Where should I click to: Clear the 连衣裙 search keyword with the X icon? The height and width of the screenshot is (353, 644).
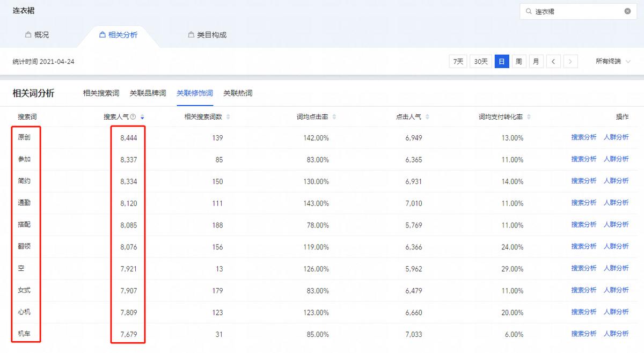click(x=626, y=11)
